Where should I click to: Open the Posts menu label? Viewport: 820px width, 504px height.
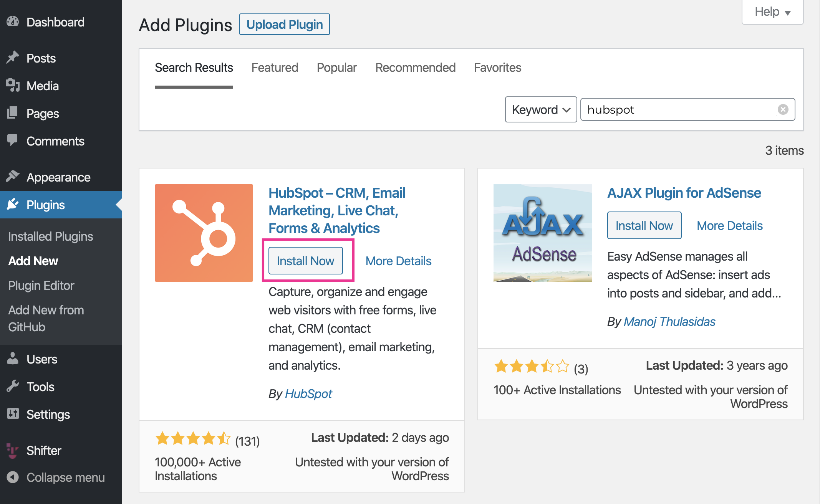click(41, 58)
